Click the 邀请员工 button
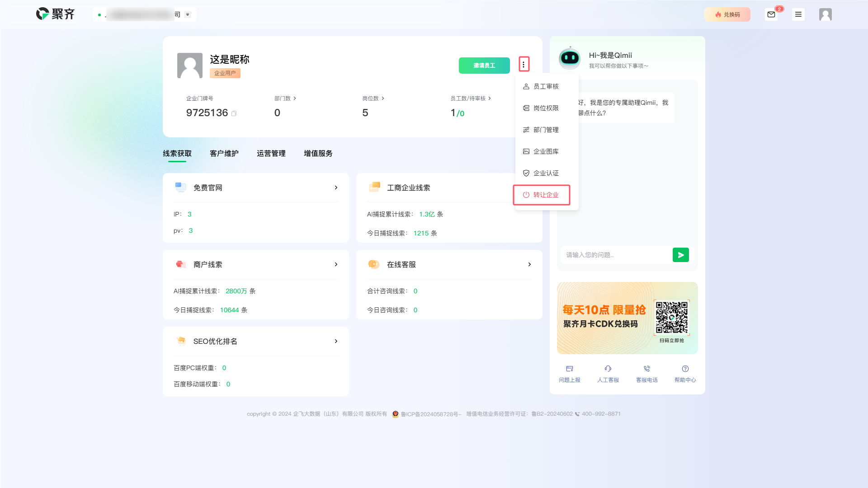This screenshot has width=868, height=488. [x=484, y=66]
